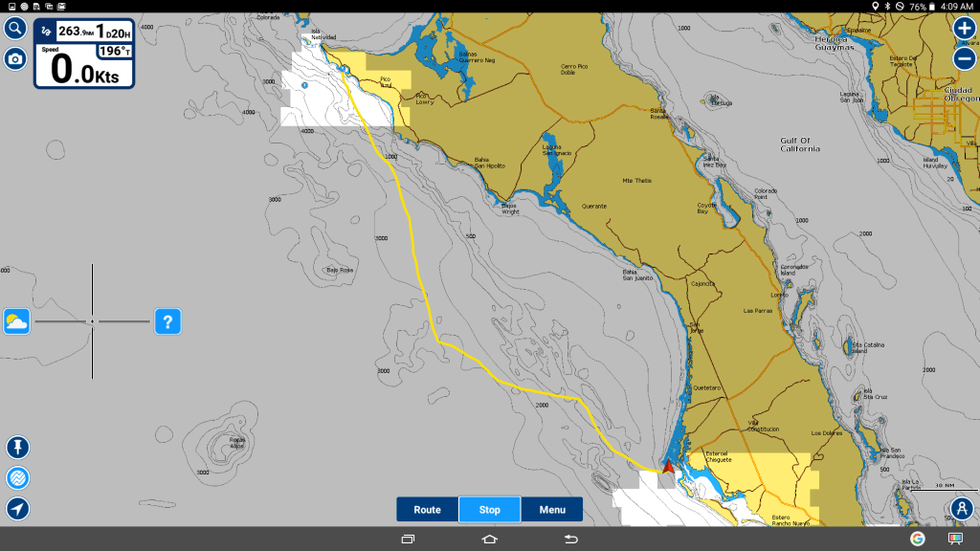Tap the Android Home navigation button
This screenshot has width=980, height=551.
(x=490, y=540)
